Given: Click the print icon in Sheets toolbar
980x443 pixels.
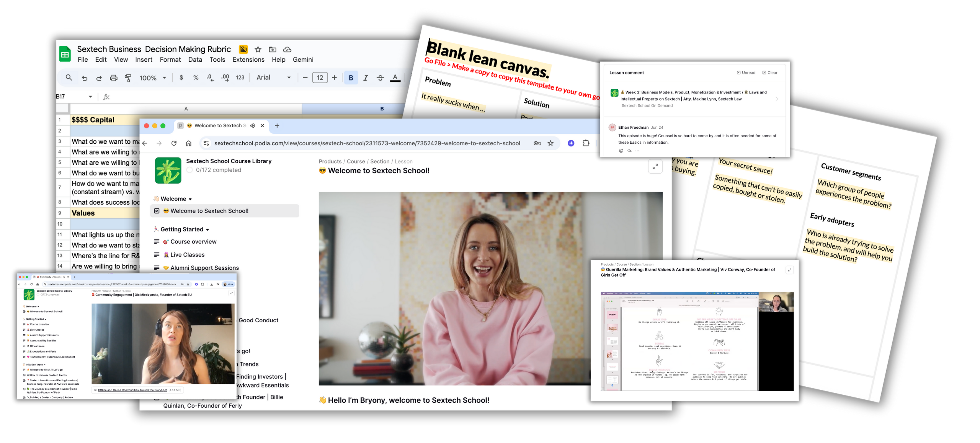Looking at the screenshot, I should (x=113, y=78).
